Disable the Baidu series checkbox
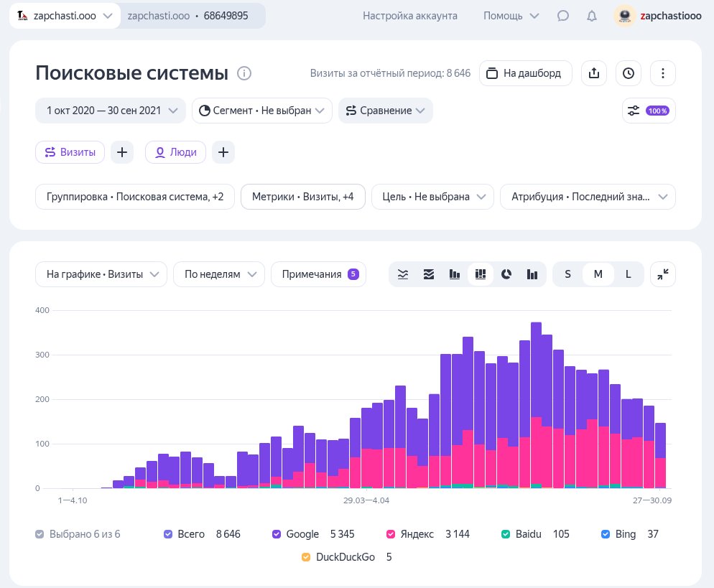This screenshot has width=714, height=588. coord(506,534)
